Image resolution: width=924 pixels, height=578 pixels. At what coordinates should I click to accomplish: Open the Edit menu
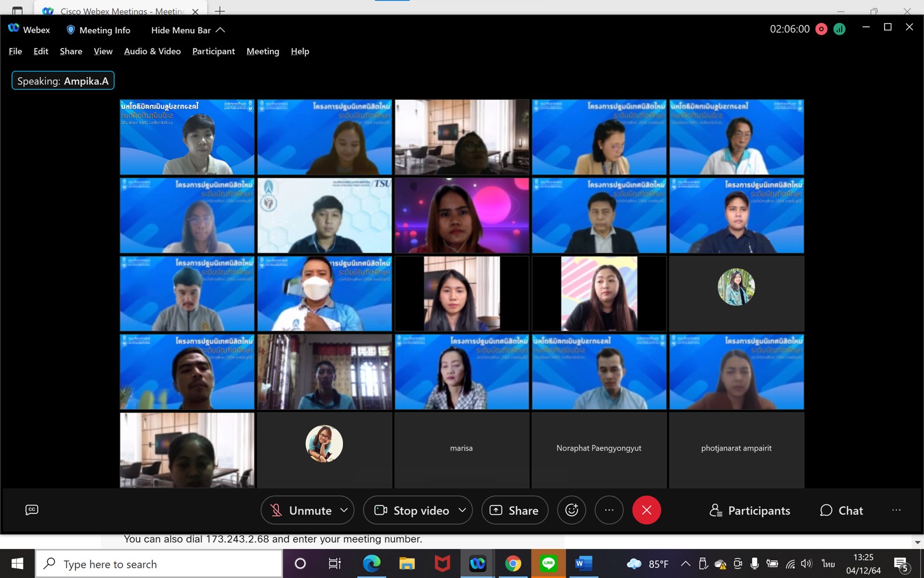[41, 51]
